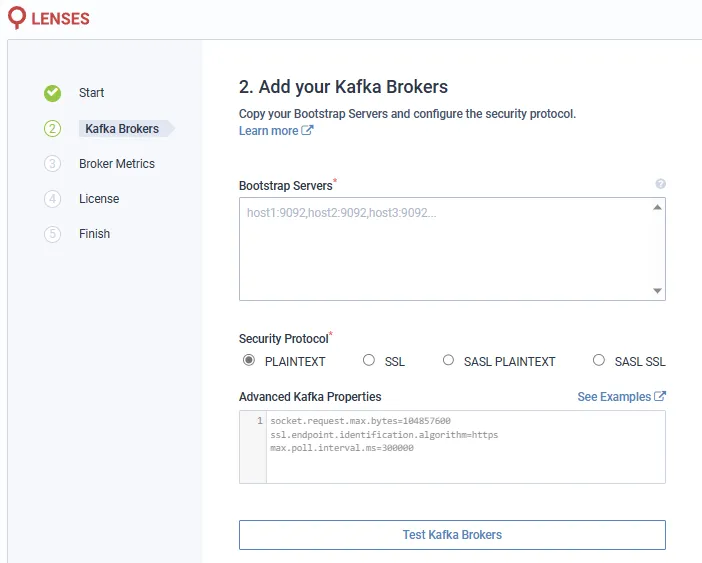Click inside the Bootstrap Servers text area
This screenshot has height=563, width=702.
[x=452, y=249]
